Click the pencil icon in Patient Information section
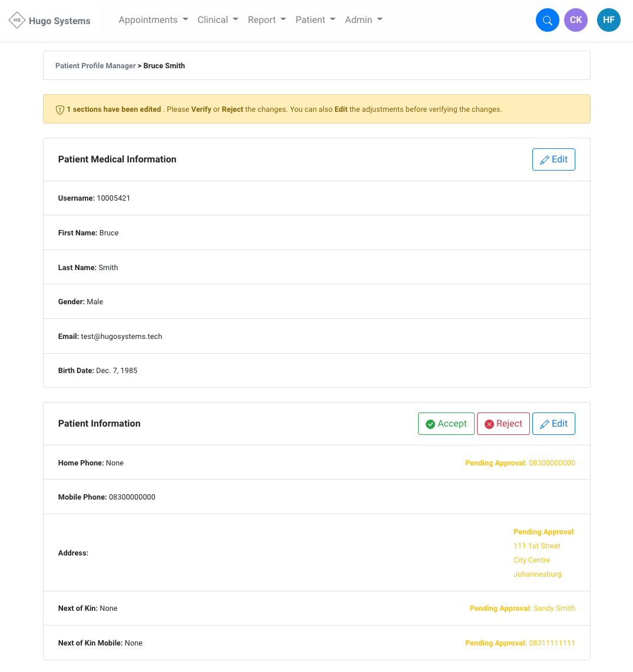 (x=545, y=424)
